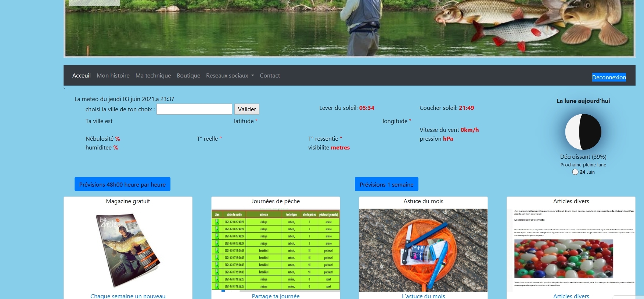644x299 pixels.
Task: Click the Valider button
Action: pos(247,109)
